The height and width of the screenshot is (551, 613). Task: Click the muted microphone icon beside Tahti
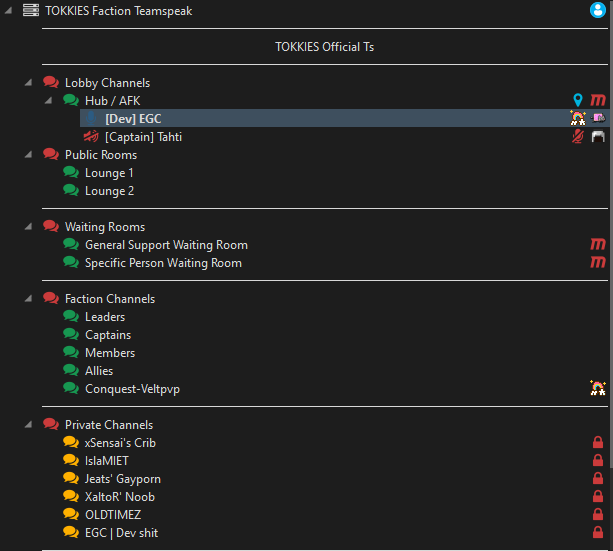[577, 137]
